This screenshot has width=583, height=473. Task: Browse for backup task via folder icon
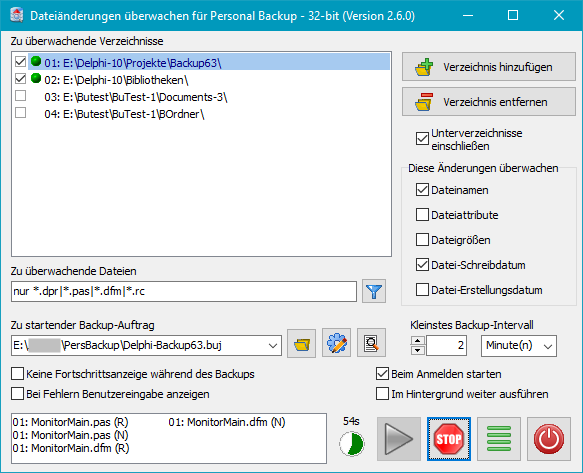[x=302, y=343]
